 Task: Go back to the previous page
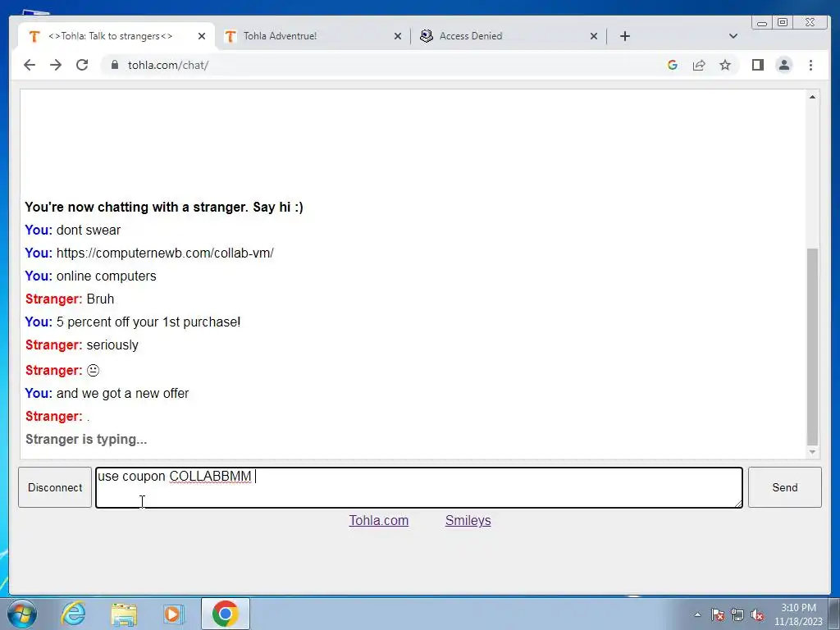(30, 65)
